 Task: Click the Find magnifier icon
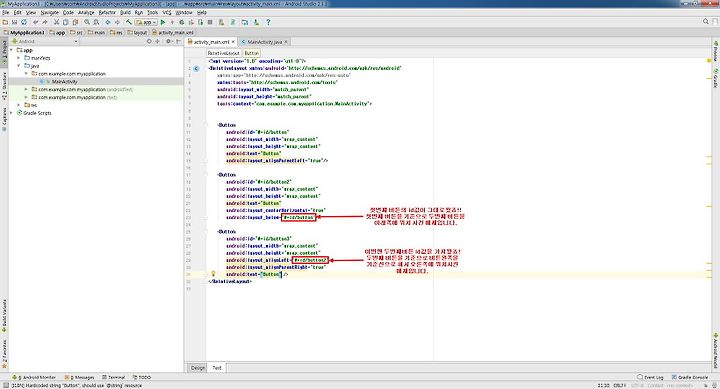pyautogui.click(x=87, y=22)
